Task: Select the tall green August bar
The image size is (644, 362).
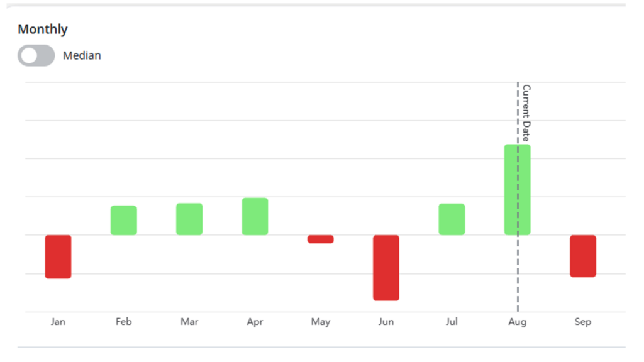Action: click(x=518, y=190)
